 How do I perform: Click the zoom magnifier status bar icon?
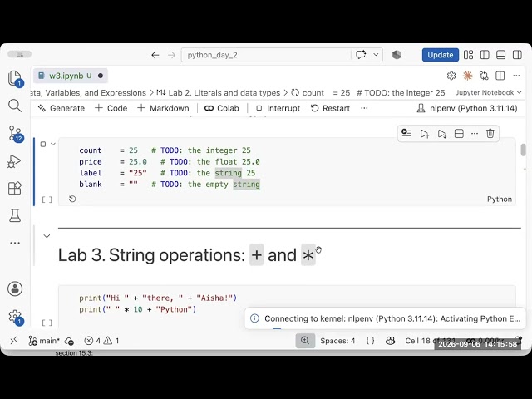(x=305, y=341)
